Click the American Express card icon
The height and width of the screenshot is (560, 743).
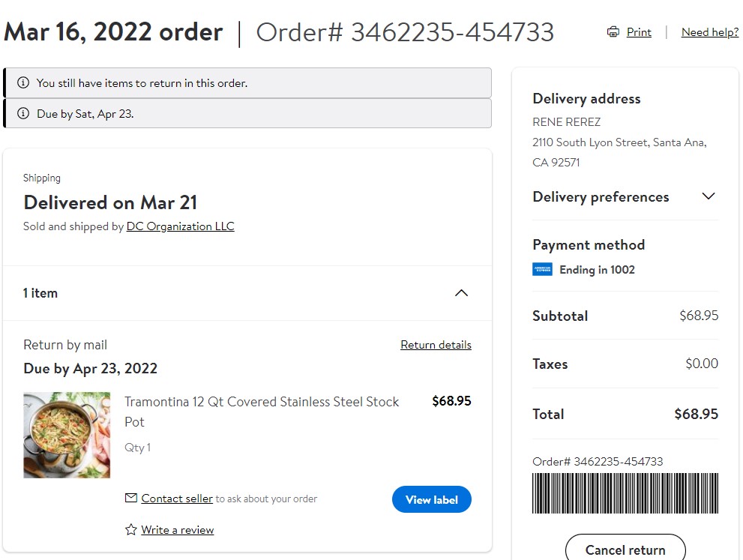tap(542, 269)
